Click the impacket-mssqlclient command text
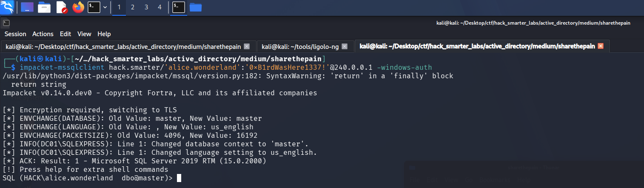 pyautogui.click(x=63, y=68)
